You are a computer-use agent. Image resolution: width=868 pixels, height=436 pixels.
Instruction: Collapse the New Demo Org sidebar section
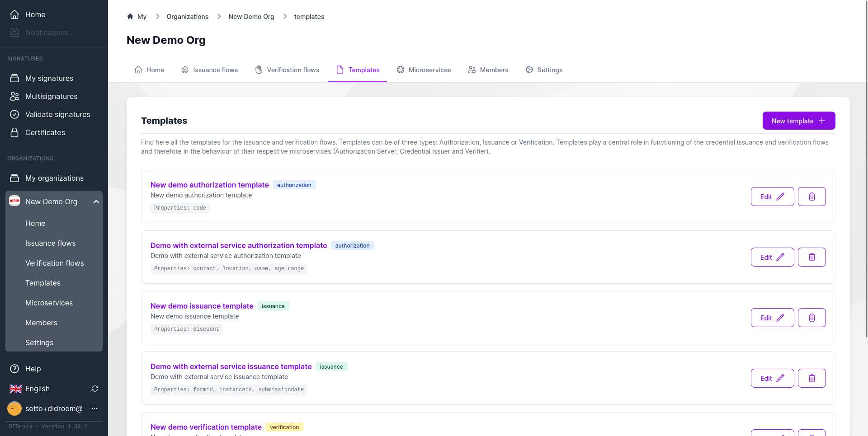coord(96,202)
